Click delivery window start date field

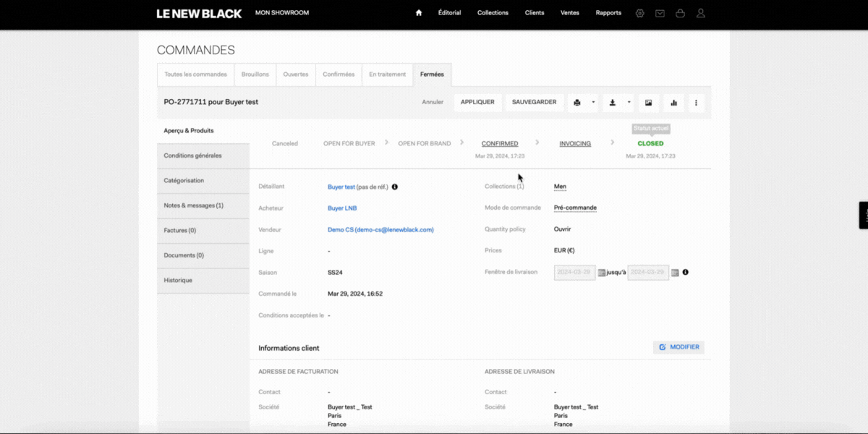click(575, 273)
